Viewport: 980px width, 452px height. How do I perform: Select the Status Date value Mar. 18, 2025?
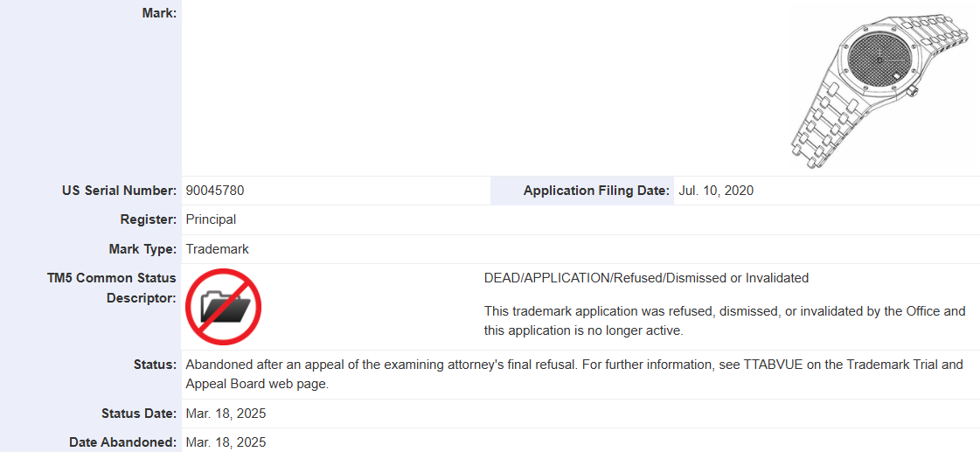tap(226, 414)
